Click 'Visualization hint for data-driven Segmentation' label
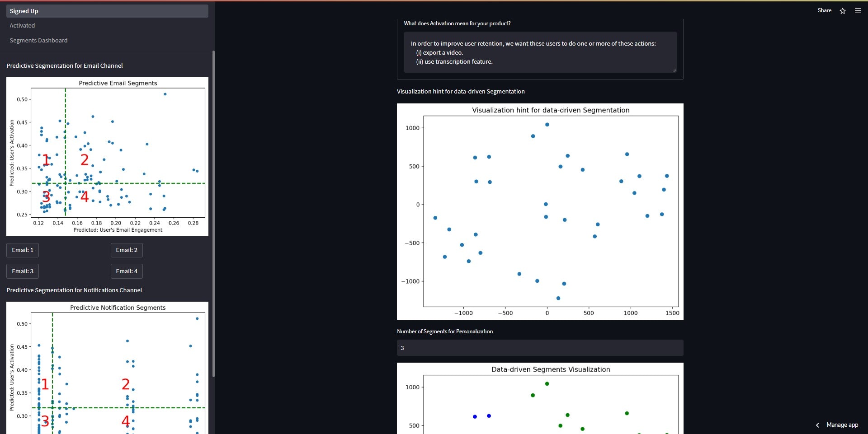 point(461,92)
